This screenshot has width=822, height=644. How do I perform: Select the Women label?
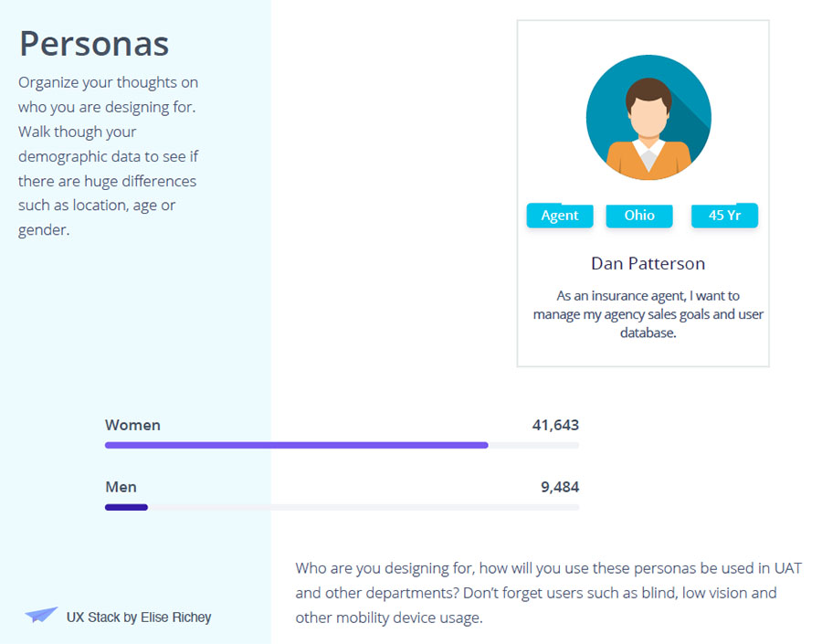pyautogui.click(x=132, y=425)
